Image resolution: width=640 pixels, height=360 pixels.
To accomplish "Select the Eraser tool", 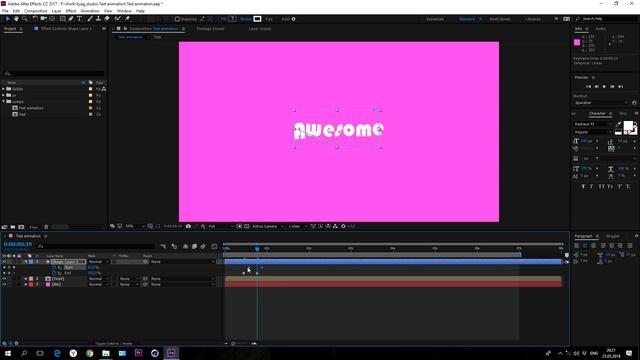I will coord(107,19).
